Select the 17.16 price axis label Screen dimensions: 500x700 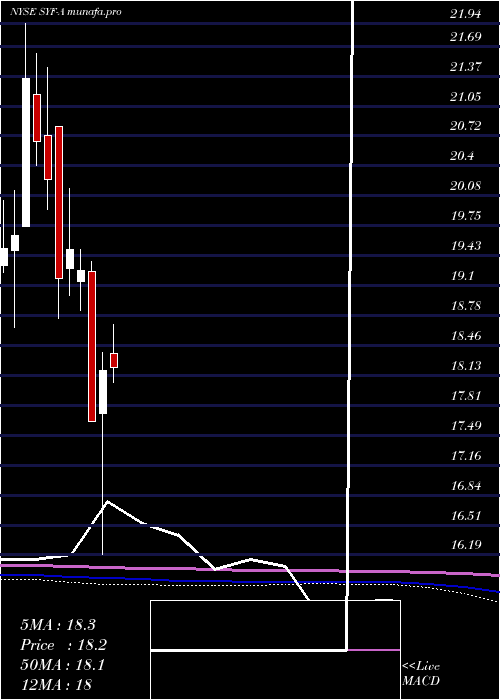point(466,456)
